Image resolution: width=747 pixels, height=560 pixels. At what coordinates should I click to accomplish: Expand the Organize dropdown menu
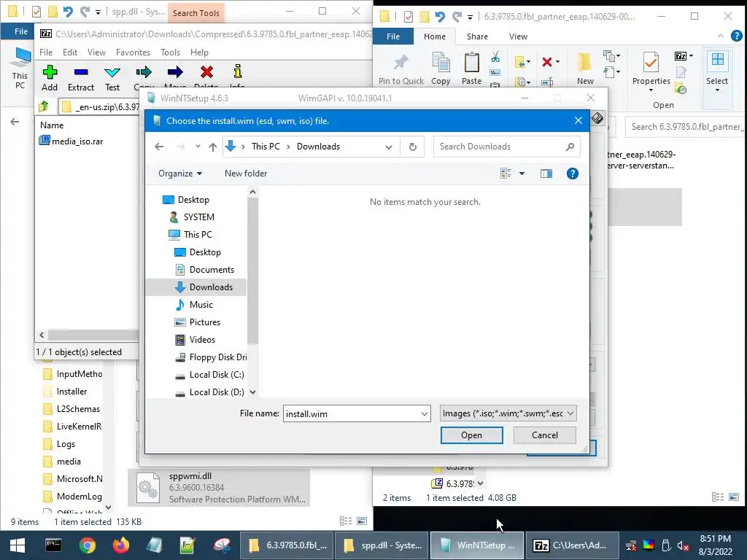tap(180, 174)
